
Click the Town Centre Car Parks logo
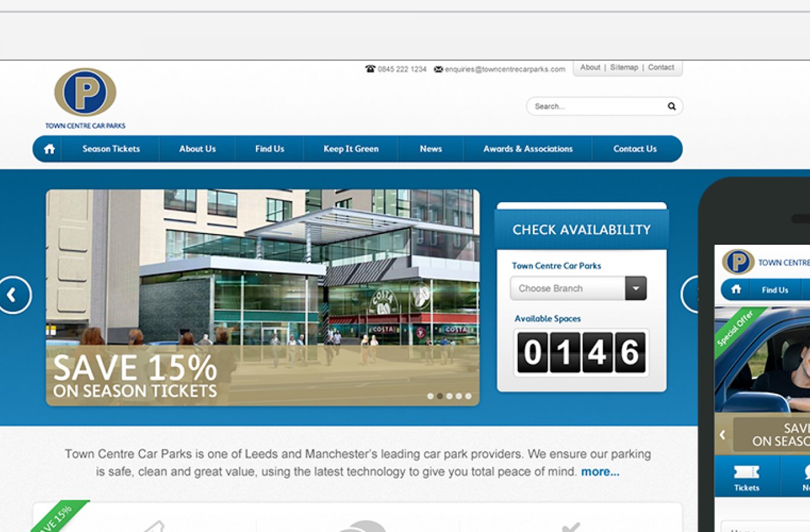tap(85, 98)
